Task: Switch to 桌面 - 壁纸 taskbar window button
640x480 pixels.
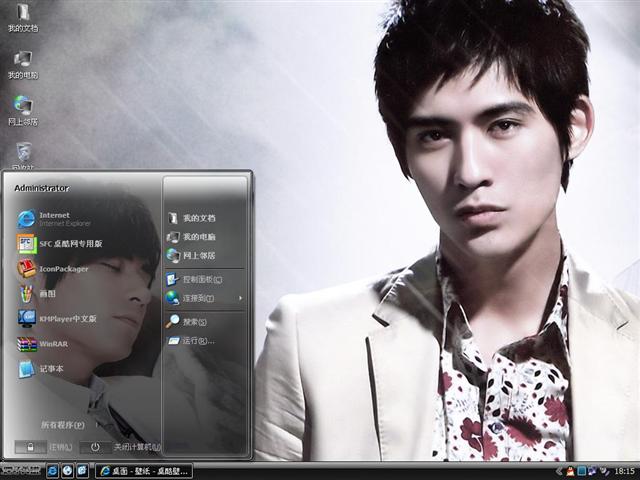Action: pos(144,471)
